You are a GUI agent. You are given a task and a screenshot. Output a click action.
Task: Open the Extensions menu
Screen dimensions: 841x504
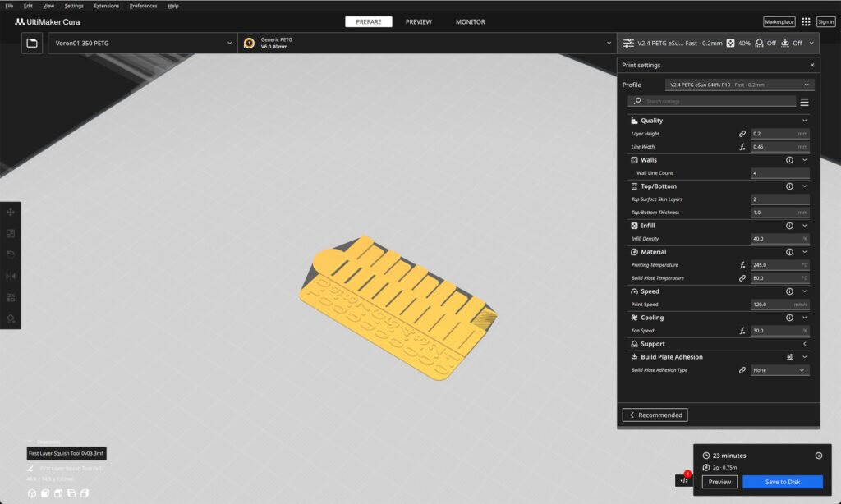point(107,6)
